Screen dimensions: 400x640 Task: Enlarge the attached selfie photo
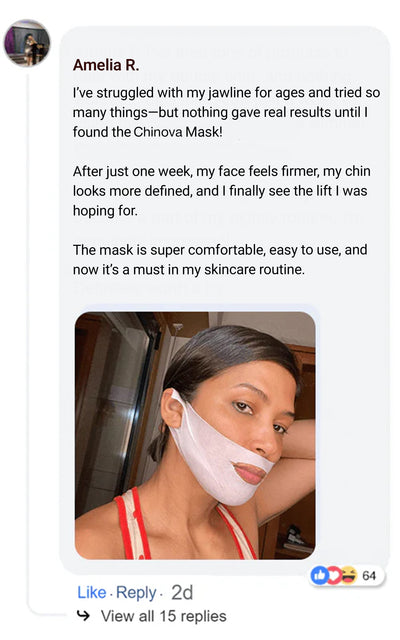coord(195,436)
